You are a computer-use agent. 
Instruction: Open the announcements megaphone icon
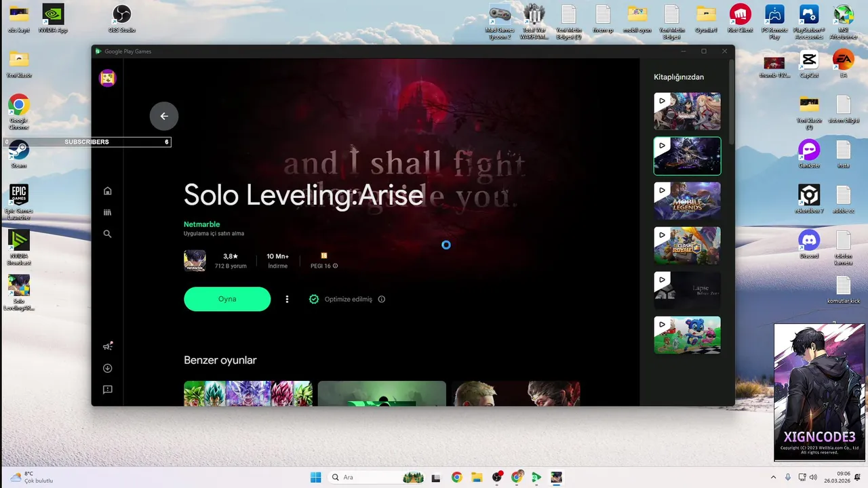pyautogui.click(x=107, y=346)
